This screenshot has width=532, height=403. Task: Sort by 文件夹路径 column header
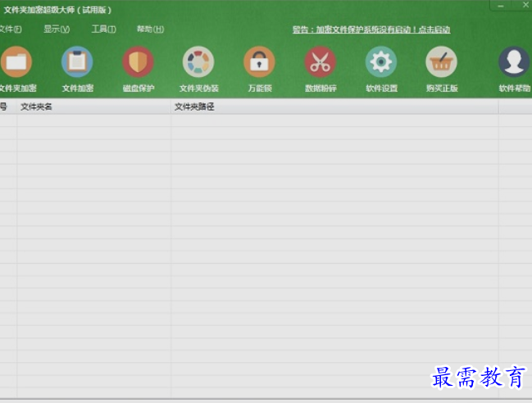[335, 106]
